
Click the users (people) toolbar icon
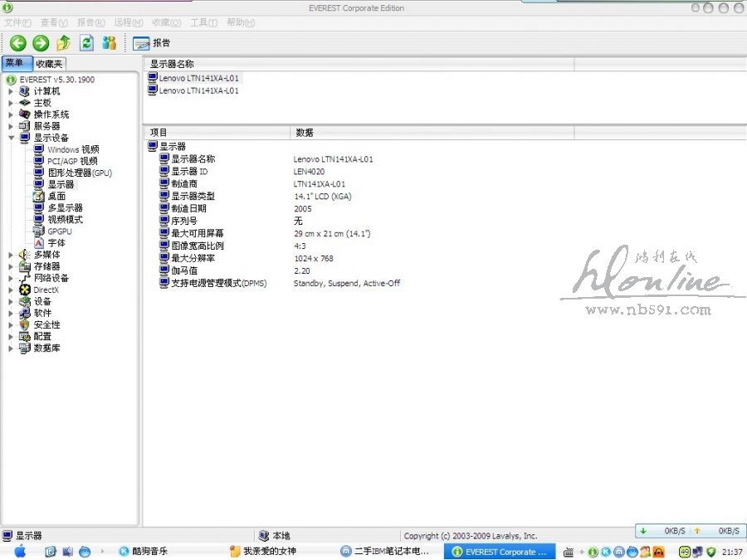(110, 43)
